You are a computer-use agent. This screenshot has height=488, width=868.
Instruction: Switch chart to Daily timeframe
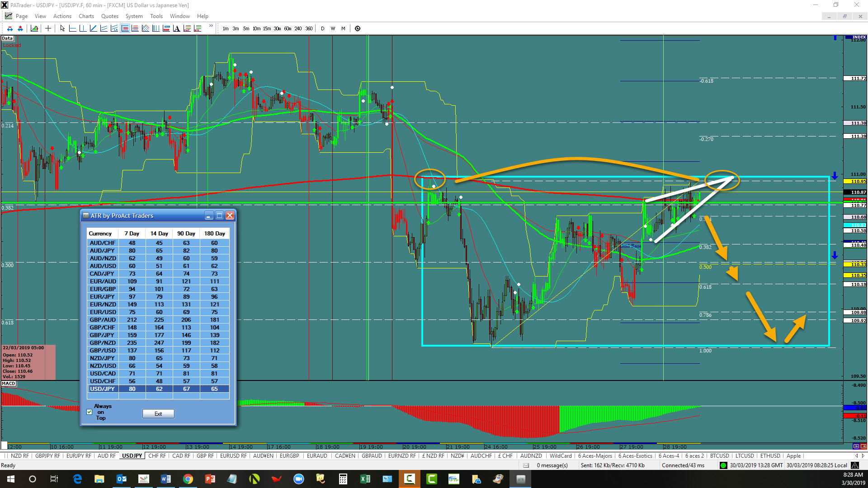[322, 28]
